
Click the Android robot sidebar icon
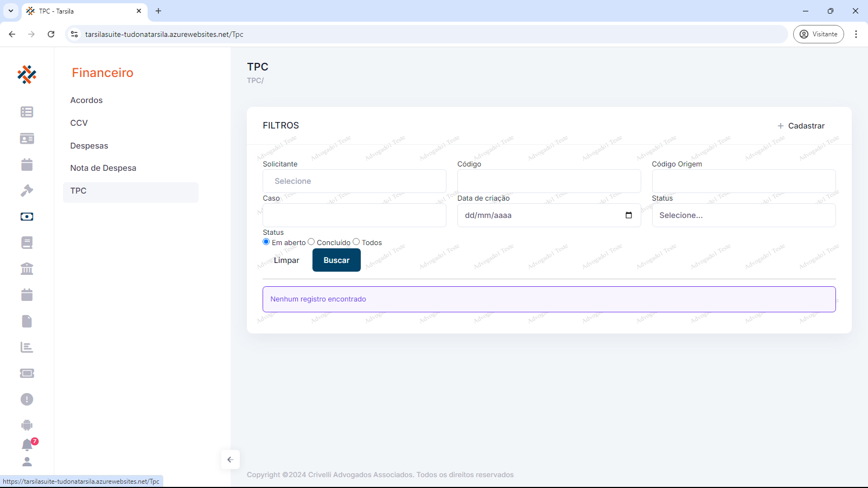[27, 425]
